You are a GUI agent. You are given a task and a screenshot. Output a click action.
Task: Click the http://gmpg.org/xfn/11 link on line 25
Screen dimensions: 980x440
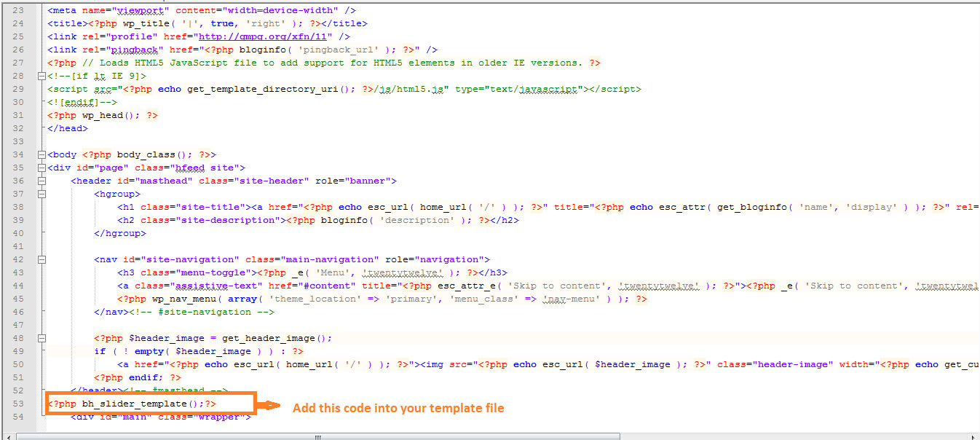click(x=262, y=36)
